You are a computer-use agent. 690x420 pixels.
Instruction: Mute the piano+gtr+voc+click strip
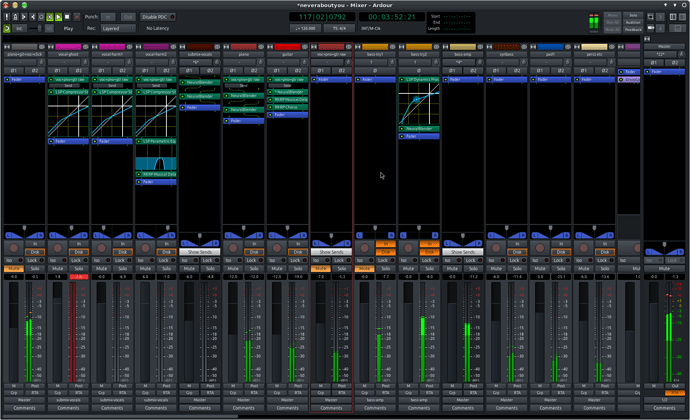(14, 268)
